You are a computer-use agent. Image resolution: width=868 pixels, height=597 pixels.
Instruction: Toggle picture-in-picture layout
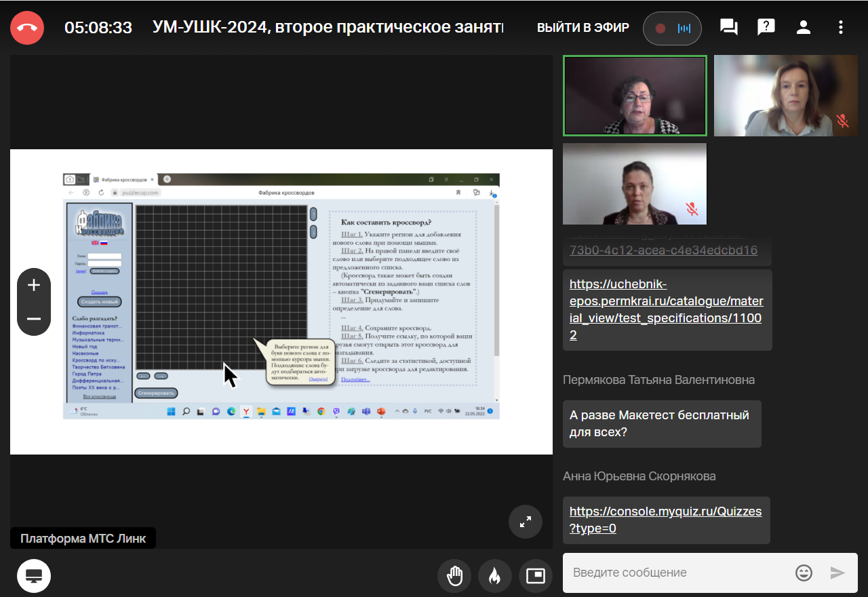(536, 576)
